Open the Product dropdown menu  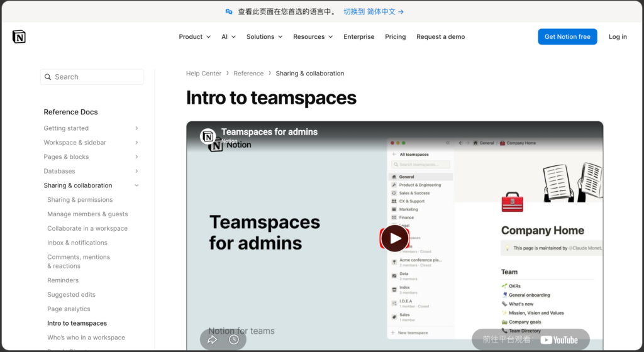194,37
